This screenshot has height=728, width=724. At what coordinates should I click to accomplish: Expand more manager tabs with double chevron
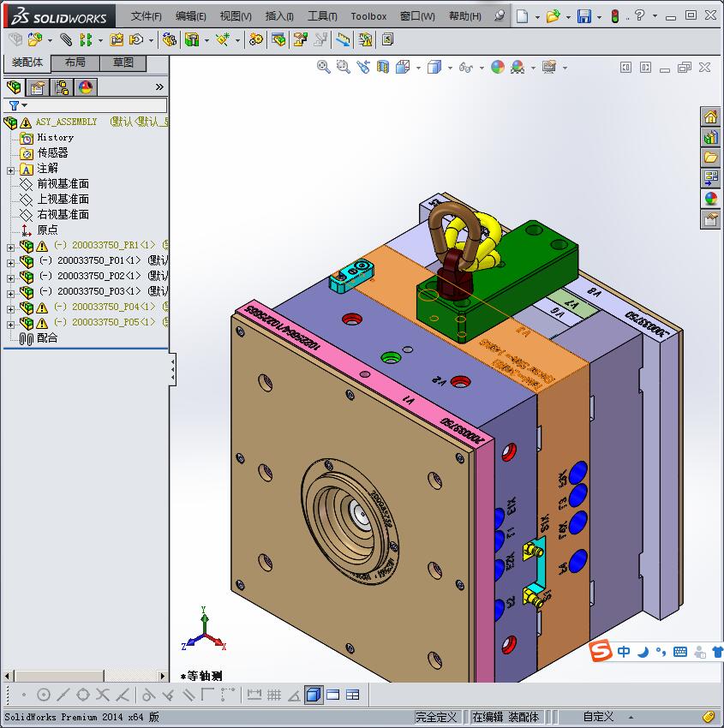[x=159, y=87]
